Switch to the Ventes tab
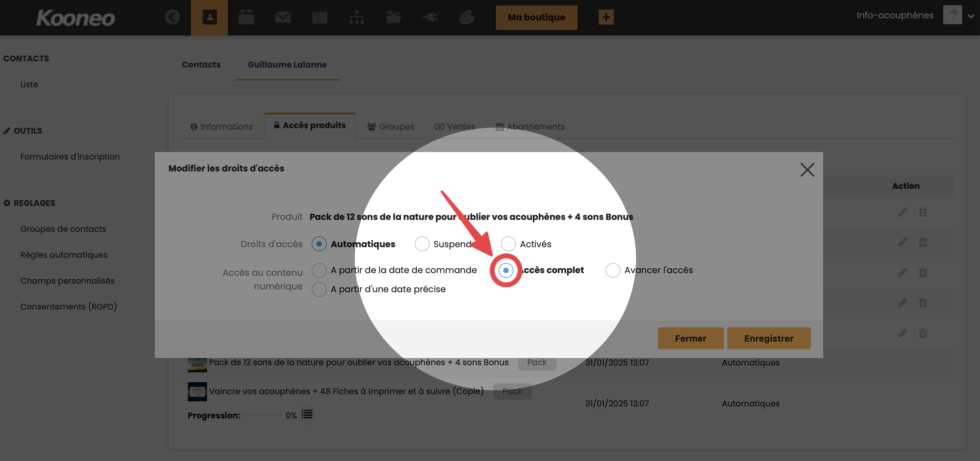The height and width of the screenshot is (461, 980). click(455, 127)
